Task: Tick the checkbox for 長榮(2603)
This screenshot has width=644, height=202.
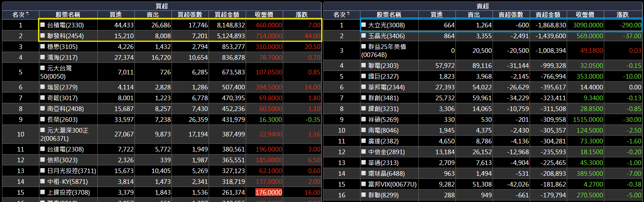Action: tap(43, 119)
